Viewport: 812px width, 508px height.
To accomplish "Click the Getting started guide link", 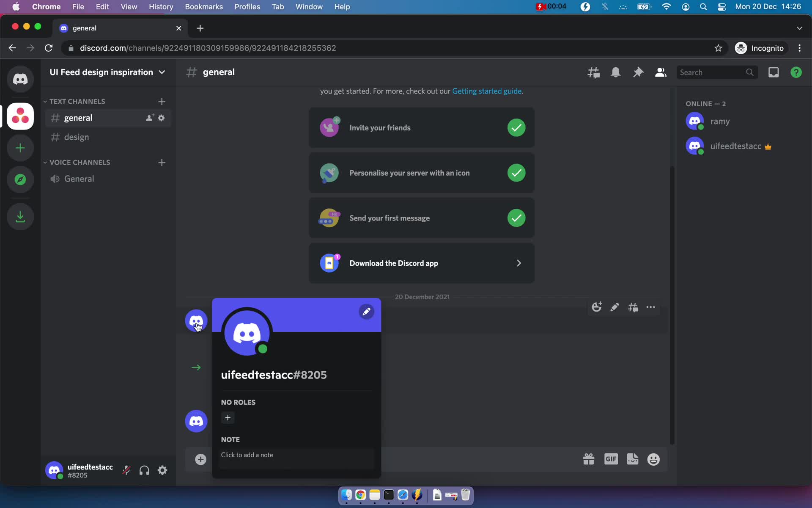I will click(487, 91).
